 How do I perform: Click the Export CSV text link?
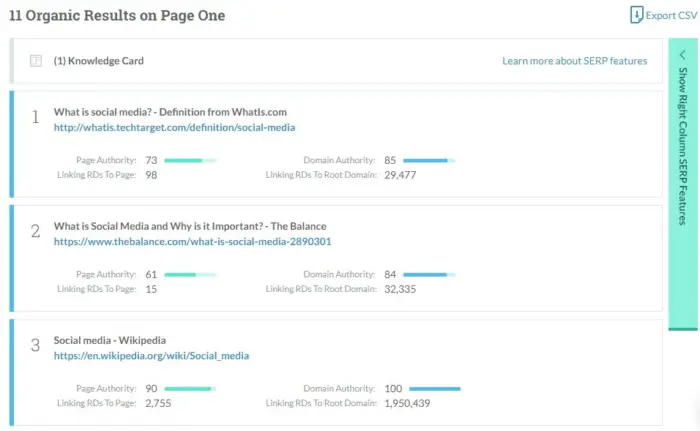click(671, 15)
